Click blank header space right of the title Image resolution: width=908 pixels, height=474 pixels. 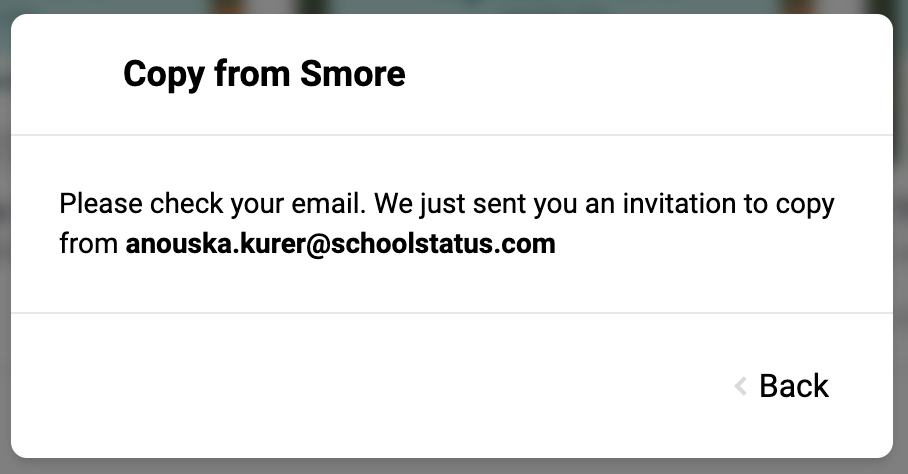point(649,74)
